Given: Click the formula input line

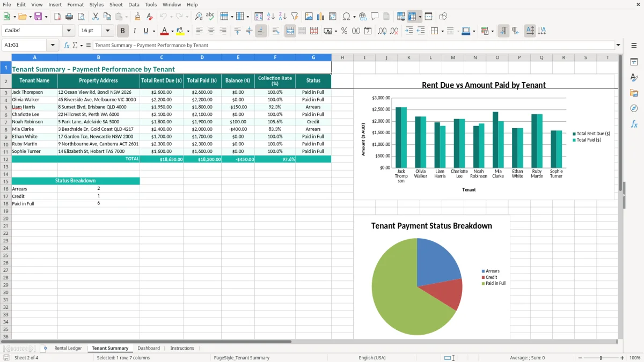Looking at the screenshot, I should pos(353,45).
